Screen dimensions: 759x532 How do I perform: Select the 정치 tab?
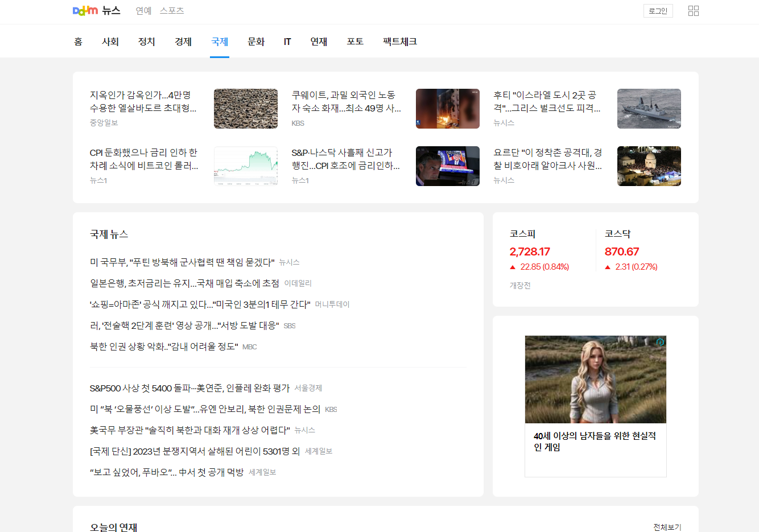point(147,42)
